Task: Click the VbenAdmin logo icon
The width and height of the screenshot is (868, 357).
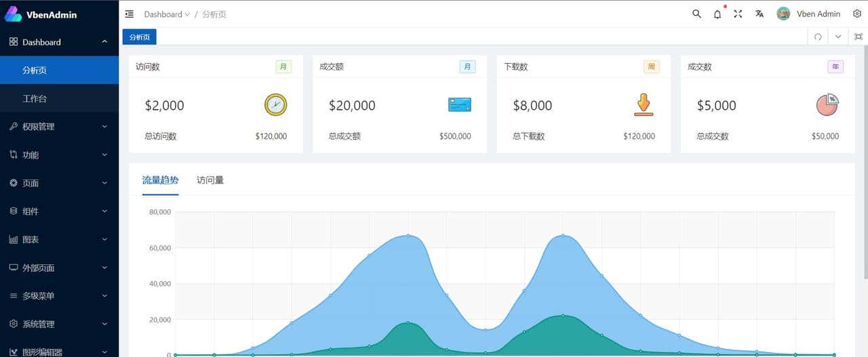Action: tap(13, 14)
